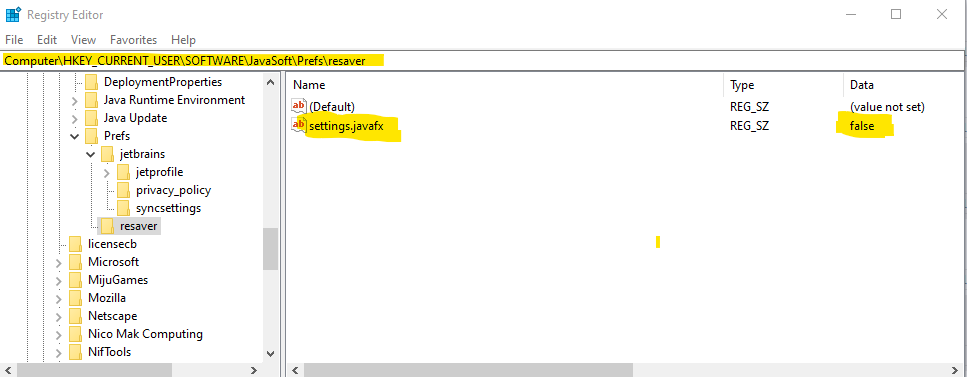This screenshot has height=377, width=967.
Task: Select the resaver folder icon
Action: point(107,226)
